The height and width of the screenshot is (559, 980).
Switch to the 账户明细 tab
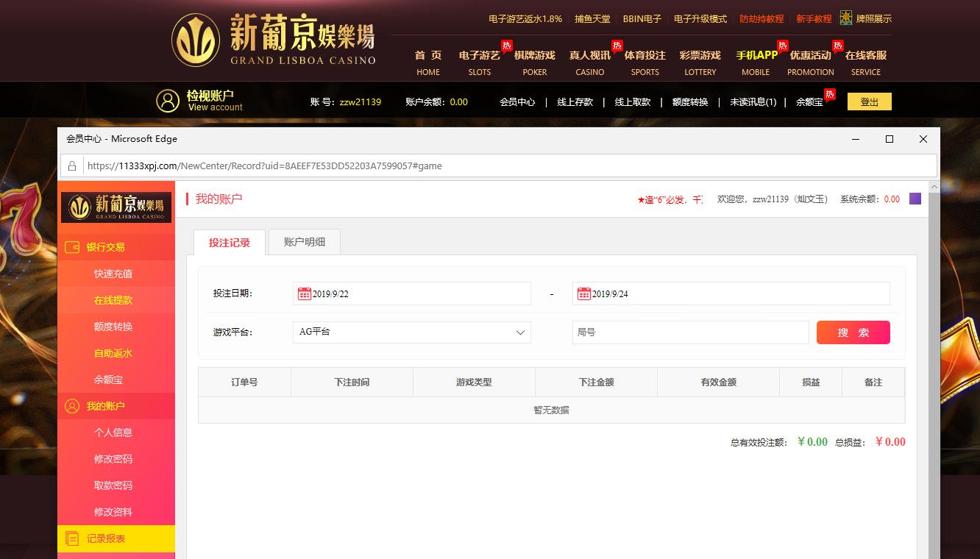(x=305, y=242)
